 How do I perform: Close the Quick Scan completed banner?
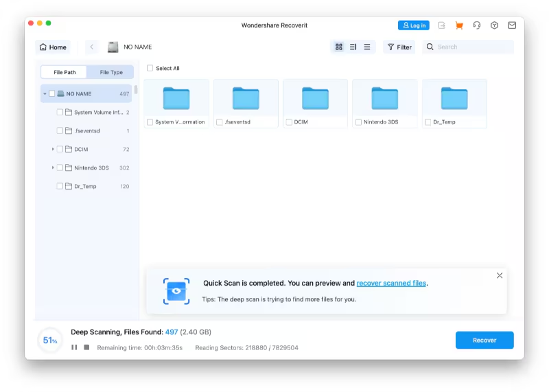click(500, 275)
